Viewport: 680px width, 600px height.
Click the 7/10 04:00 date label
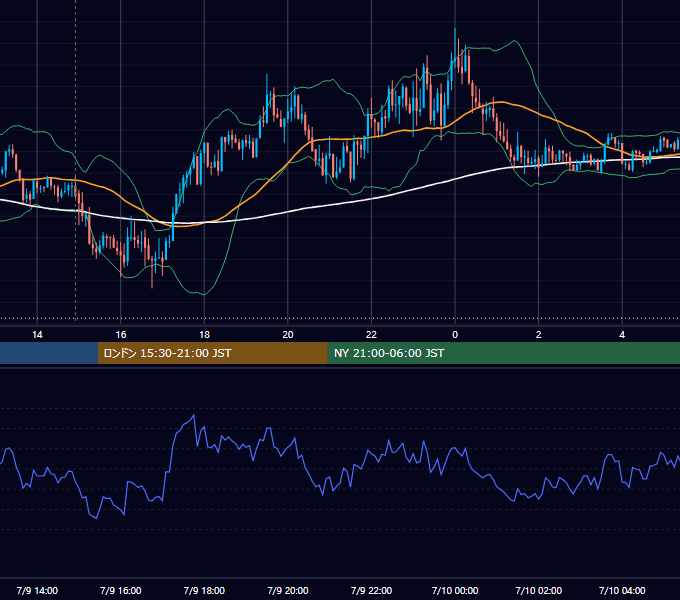[x=622, y=590]
